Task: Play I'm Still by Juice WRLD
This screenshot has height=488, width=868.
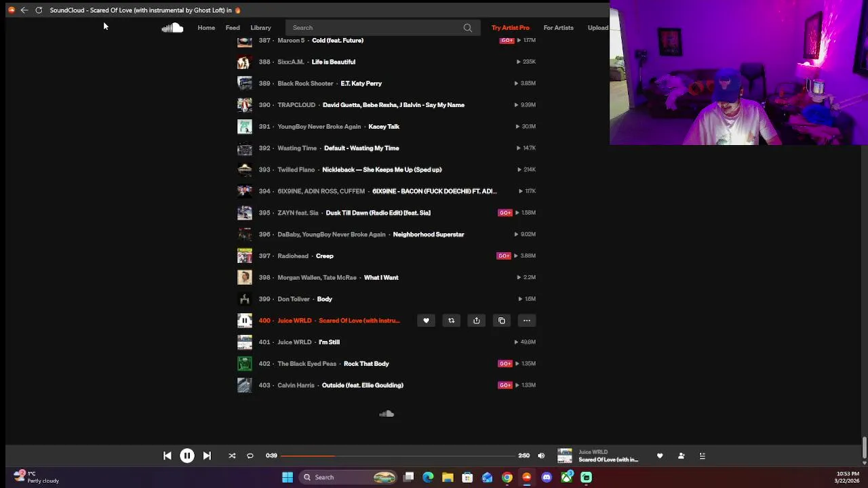Action: click(x=330, y=342)
